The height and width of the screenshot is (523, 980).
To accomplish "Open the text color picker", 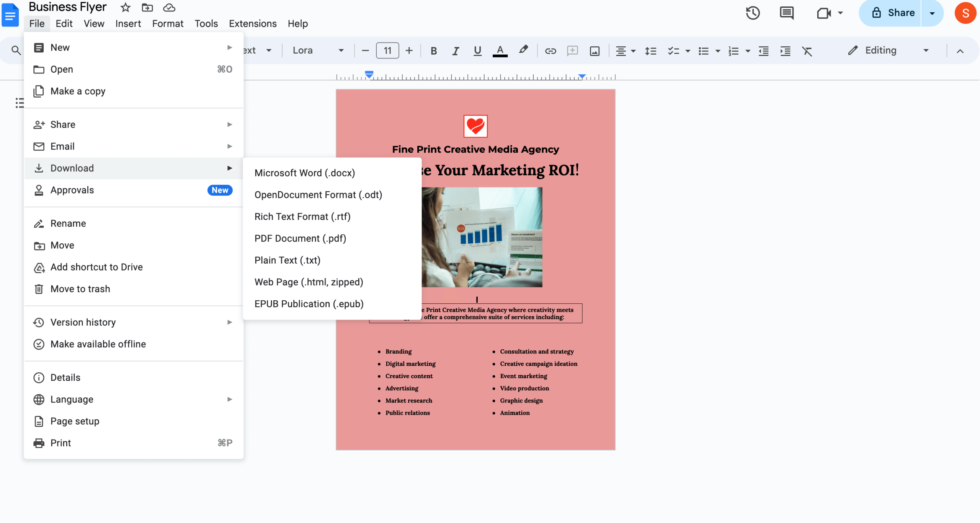I will click(500, 50).
